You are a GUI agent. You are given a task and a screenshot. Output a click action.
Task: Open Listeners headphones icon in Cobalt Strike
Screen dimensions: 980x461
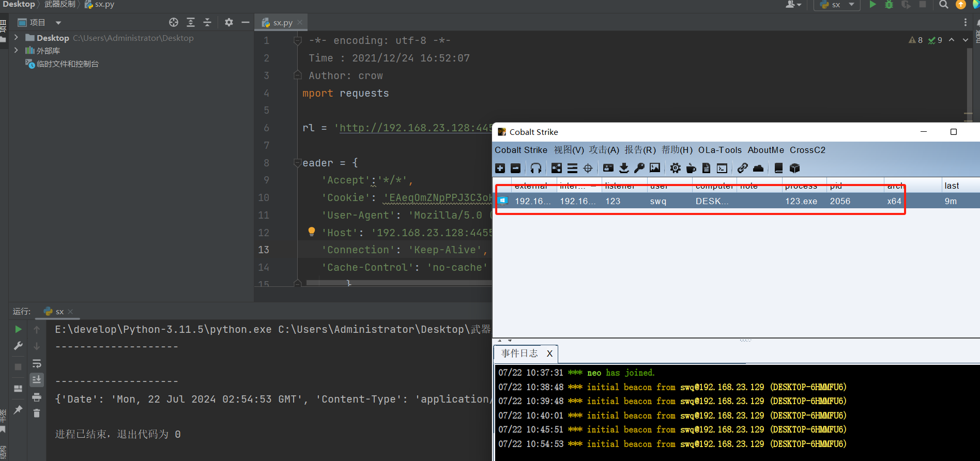[x=536, y=168]
